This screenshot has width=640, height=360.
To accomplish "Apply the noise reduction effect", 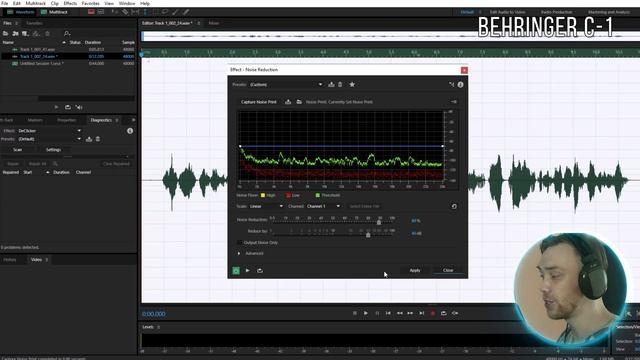I will pos(415,270).
